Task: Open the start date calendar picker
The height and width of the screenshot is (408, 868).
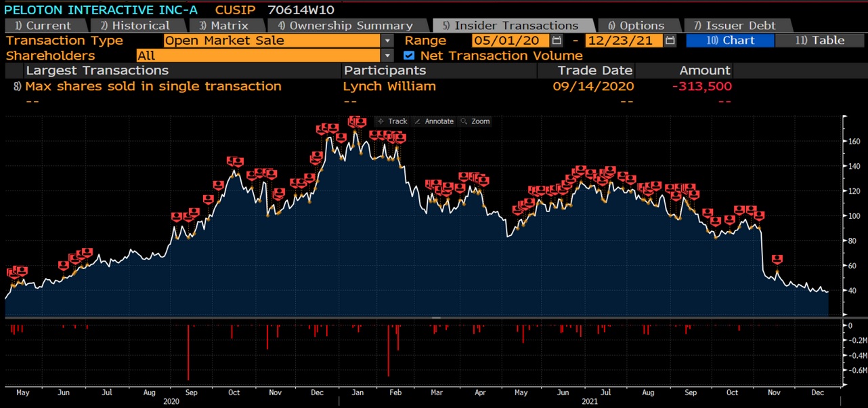Action: coord(557,41)
